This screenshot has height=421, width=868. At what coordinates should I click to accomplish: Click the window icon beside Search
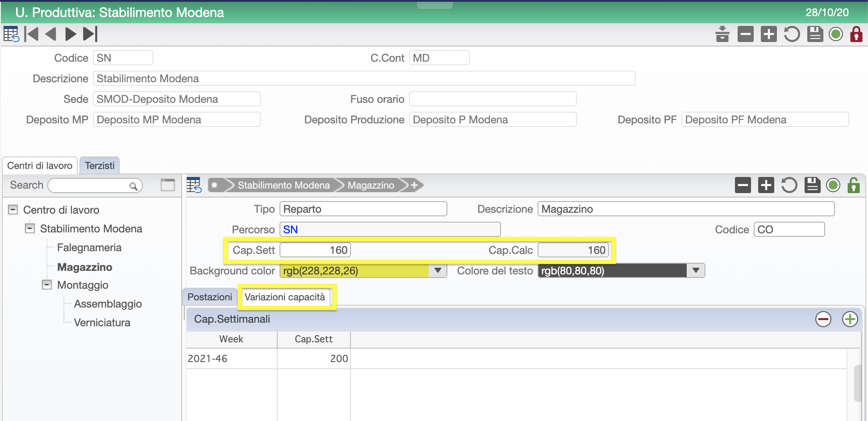pos(168,185)
